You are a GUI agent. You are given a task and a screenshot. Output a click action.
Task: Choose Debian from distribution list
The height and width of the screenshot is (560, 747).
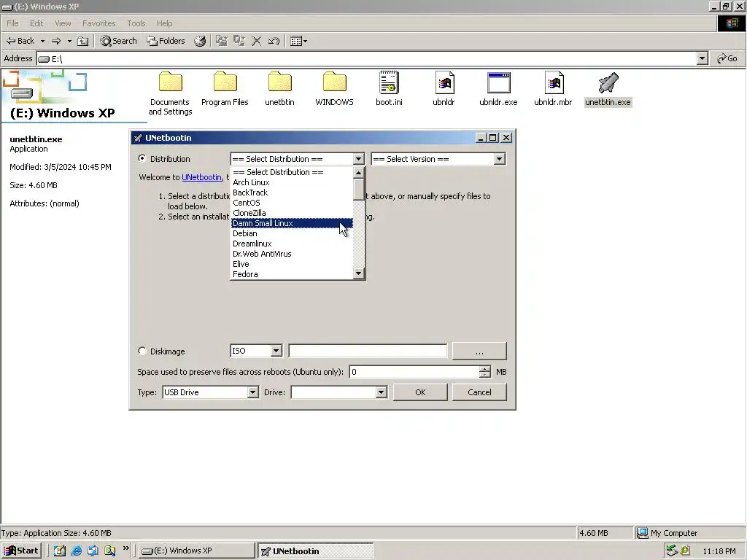292,233
